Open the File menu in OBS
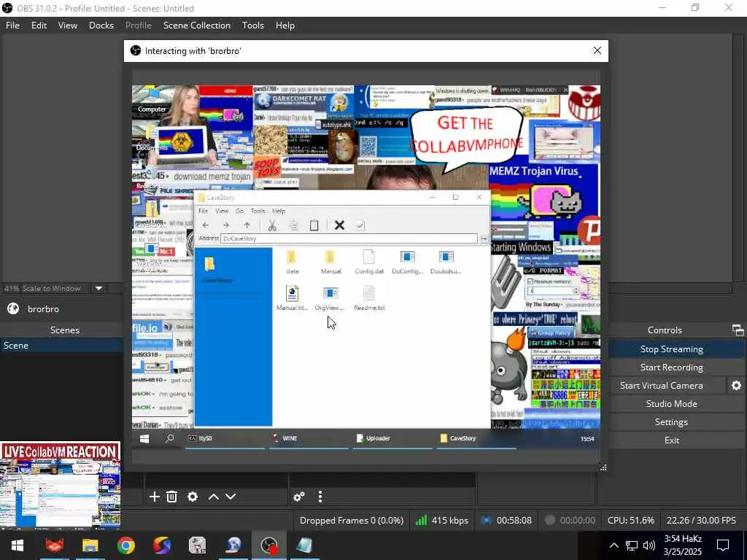This screenshot has height=560, width=747. click(13, 26)
